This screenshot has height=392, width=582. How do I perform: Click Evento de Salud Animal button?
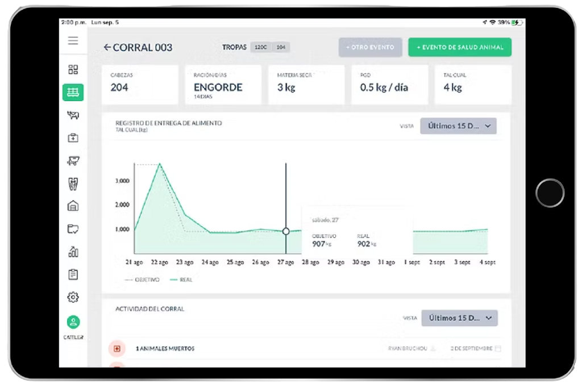point(460,47)
